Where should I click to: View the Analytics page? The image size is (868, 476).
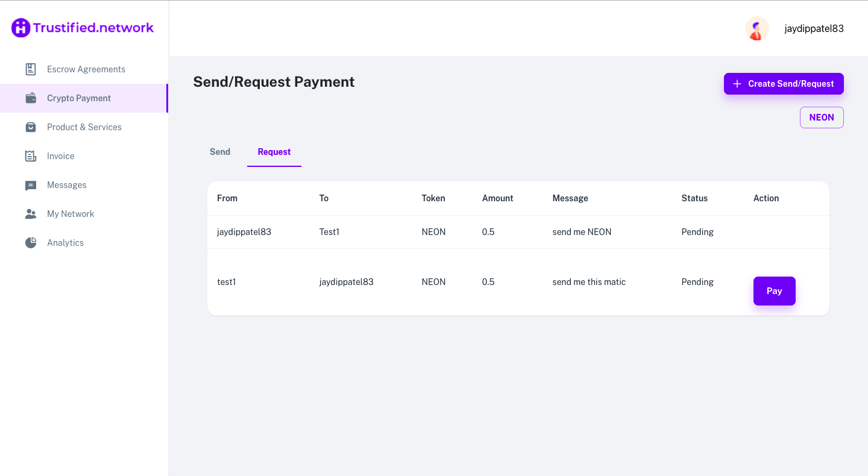pos(84,243)
